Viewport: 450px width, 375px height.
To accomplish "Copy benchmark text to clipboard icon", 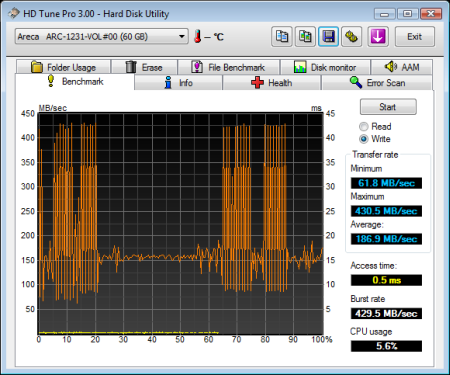I will [x=282, y=37].
